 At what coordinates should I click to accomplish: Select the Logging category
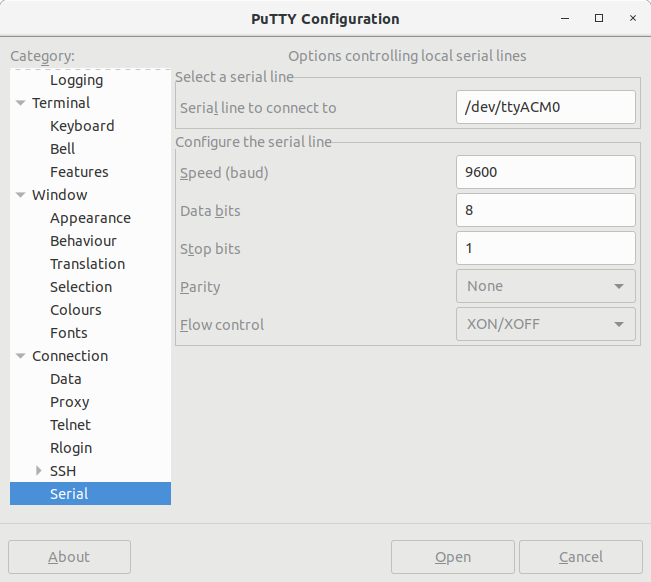pyautogui.click(x=76, y=81)
